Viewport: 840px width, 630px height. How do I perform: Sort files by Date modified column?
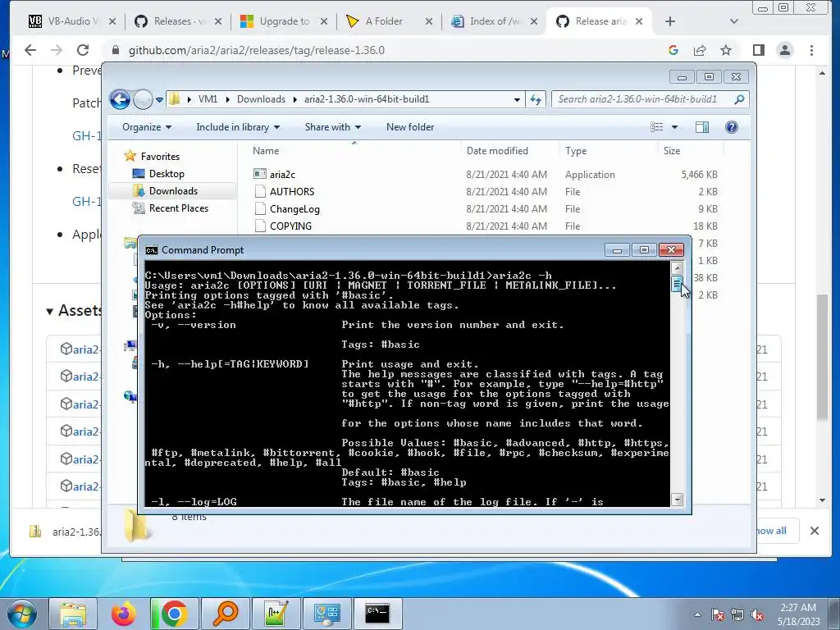509,151
